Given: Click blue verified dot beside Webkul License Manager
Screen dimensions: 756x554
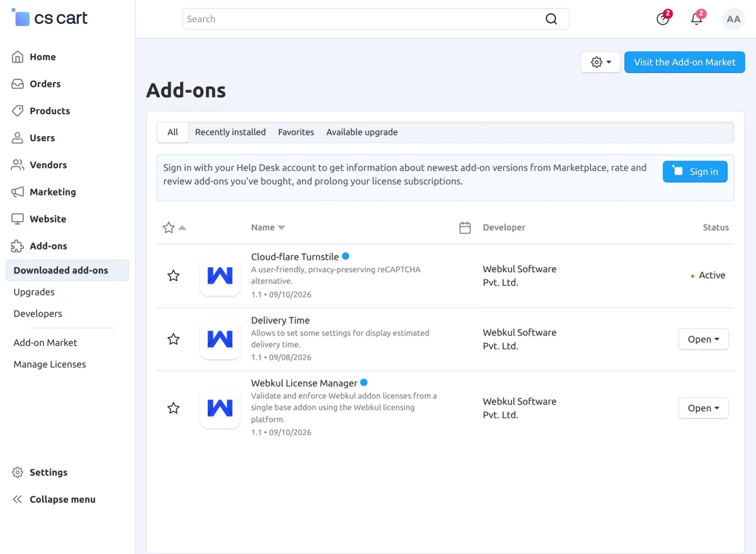Looking at the screenshot, I should [x=364, y=383].
